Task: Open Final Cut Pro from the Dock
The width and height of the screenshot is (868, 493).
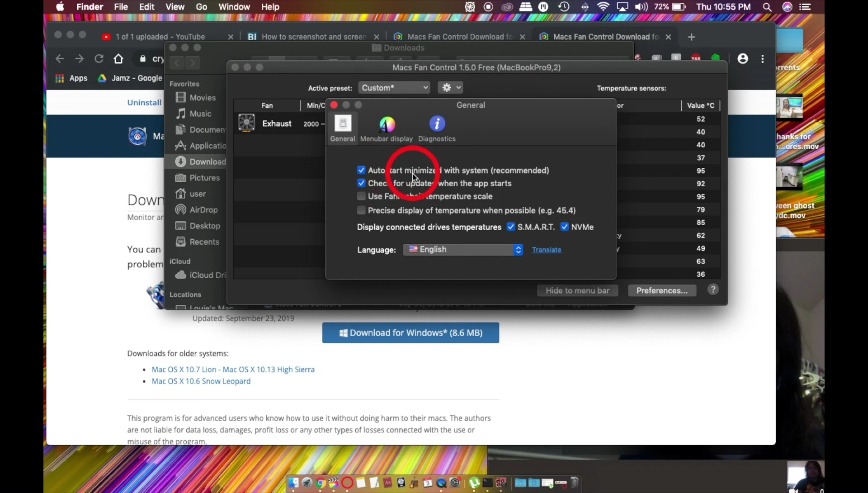Action: click(334, 482)
